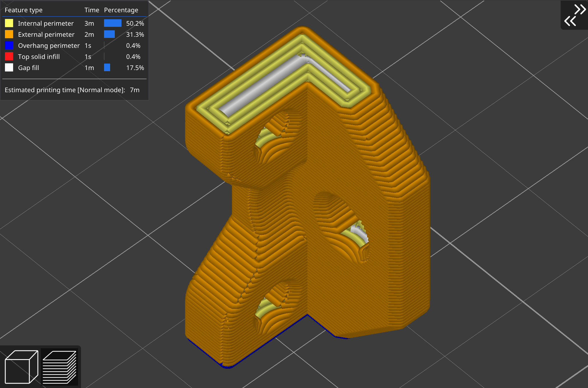588x388 pixels.
Task: Click the blue Overhang perimeter swatch
Action: [x=9, y=46]
